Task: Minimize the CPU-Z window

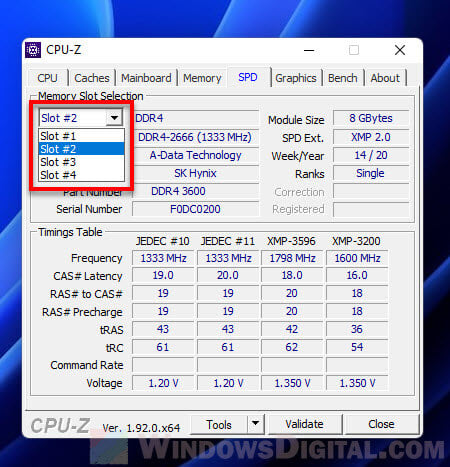Action: click(309, 50)
